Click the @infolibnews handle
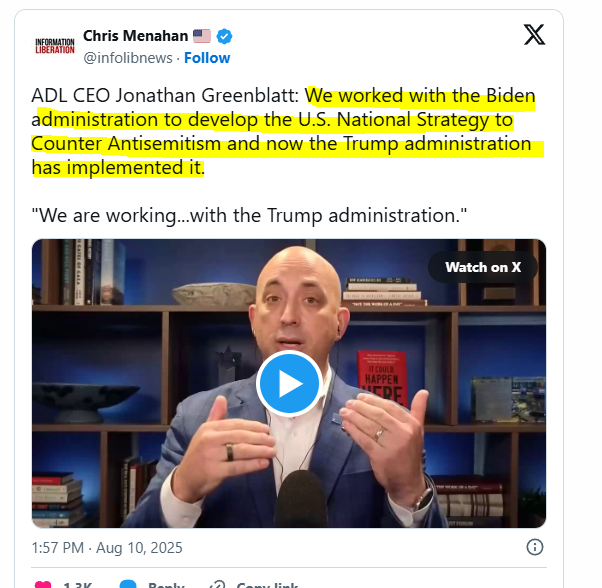This screenshot has width=602, height=588. click(x=128, y=58)
